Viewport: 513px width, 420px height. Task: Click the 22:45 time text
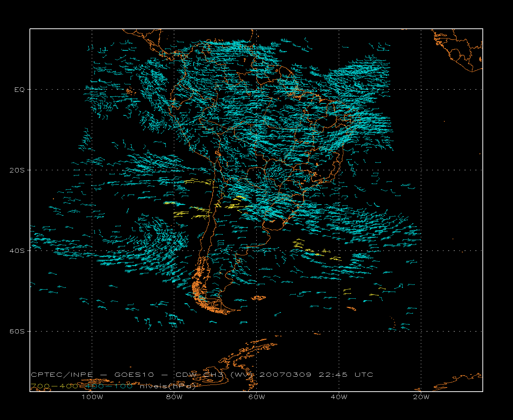point(333,374)
